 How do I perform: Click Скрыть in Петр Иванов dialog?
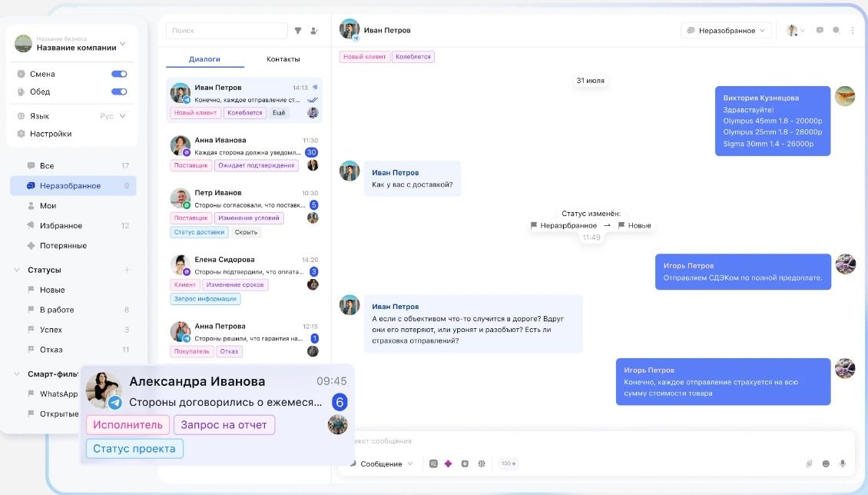click(246, 232)
